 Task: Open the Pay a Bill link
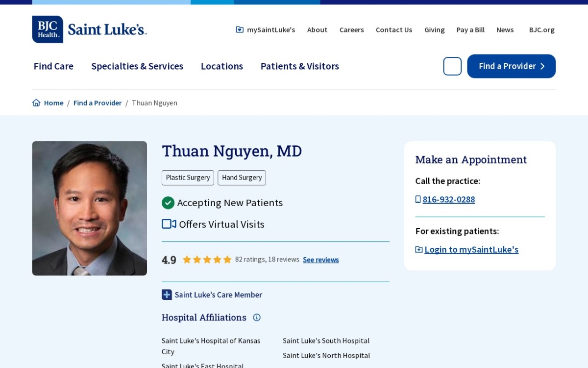(x=470, y=29)
